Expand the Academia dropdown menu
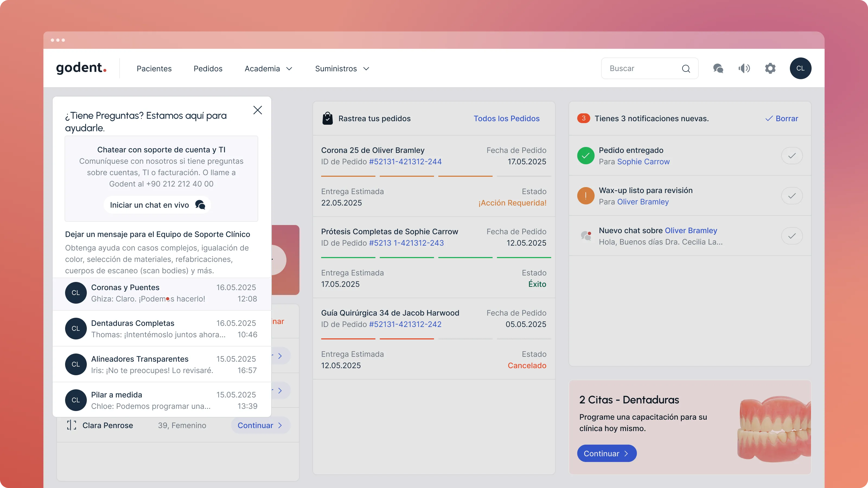This screenshot has width=868, height=488. click(x=268, y=69)
